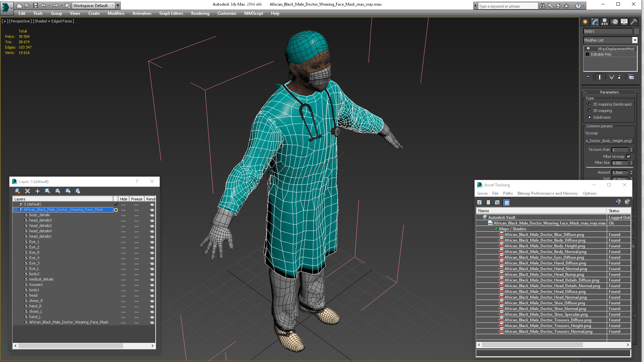
Task: Open Bitmap Performance and Memory menu
Action: 547,193
